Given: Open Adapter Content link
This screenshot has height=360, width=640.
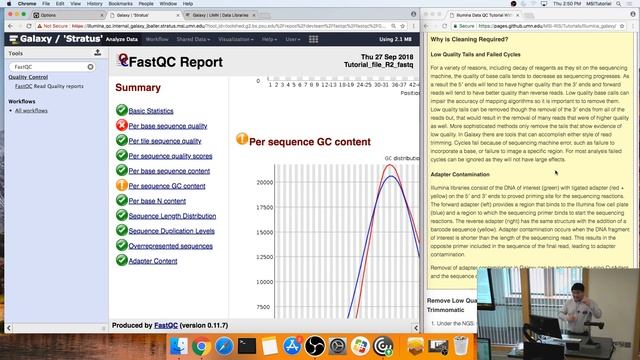Looking at the screenshot, I should [153, 261].
